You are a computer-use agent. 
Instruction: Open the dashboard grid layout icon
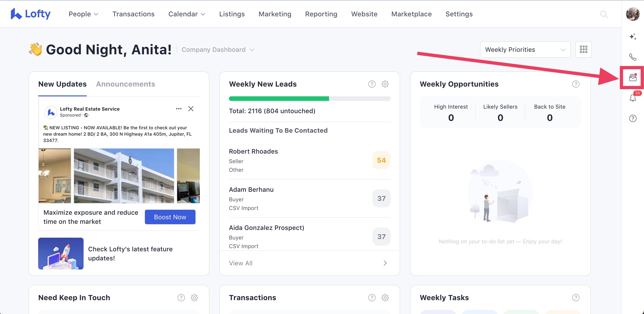pos(583,50)
